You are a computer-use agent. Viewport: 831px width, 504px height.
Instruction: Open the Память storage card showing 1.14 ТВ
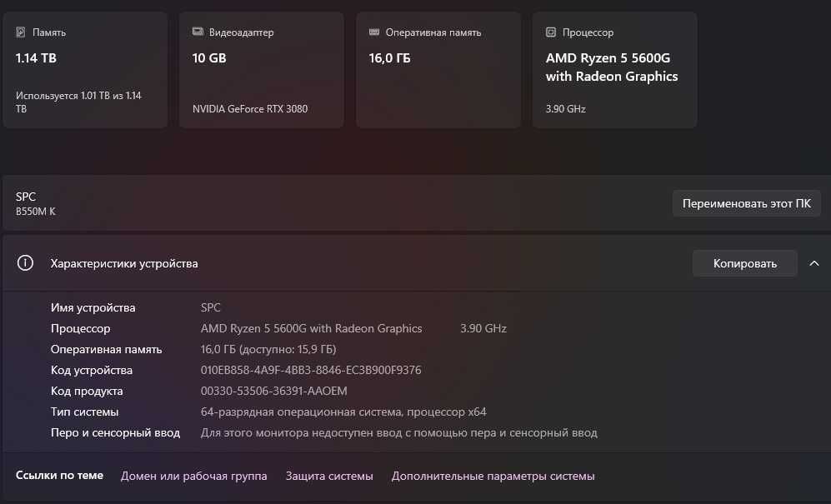(x=85, y=70)
